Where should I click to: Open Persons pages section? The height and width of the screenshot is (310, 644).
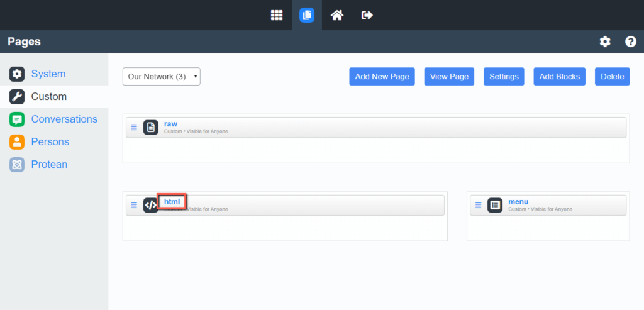[x=50, y=141]
